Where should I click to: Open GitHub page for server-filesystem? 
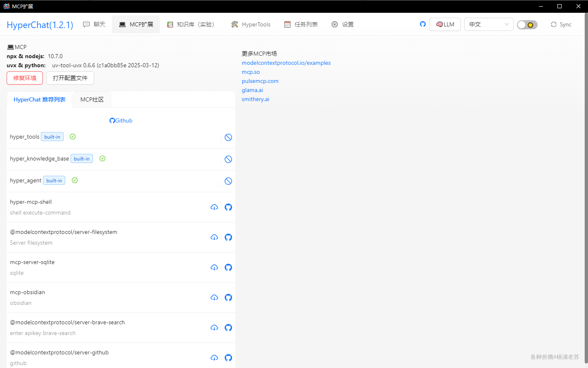tap(228, 237)
